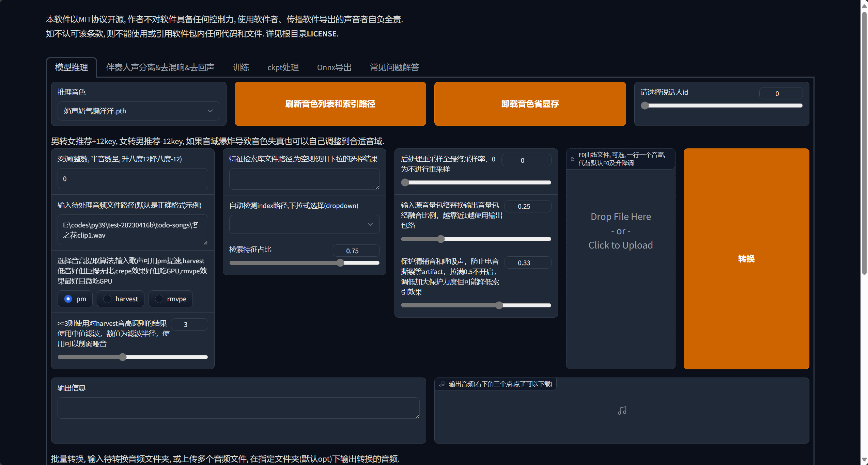Click the audio file path text box
The width and height of the screenshot is (868, 465).
[x=133, y=230]
